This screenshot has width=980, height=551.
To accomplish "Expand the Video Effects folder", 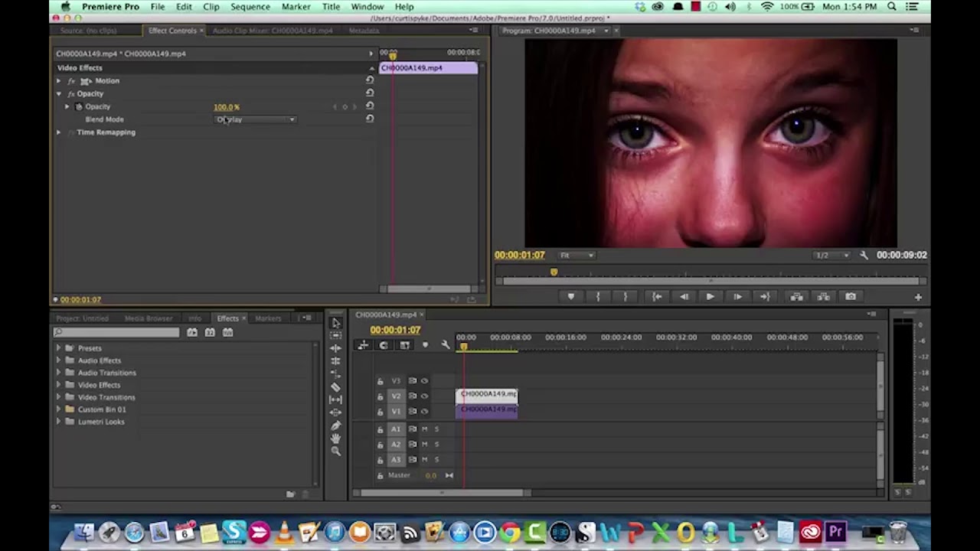I will [x=58, y=385].
